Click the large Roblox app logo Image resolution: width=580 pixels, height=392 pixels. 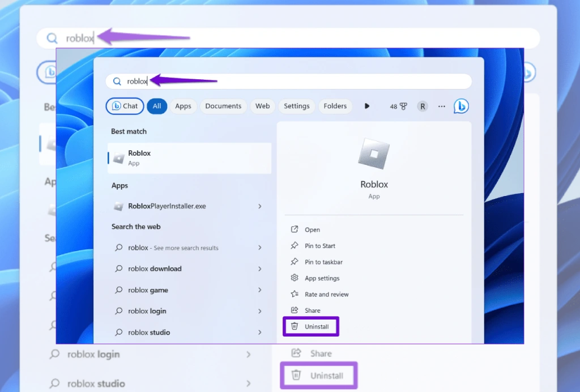[374, 154]
